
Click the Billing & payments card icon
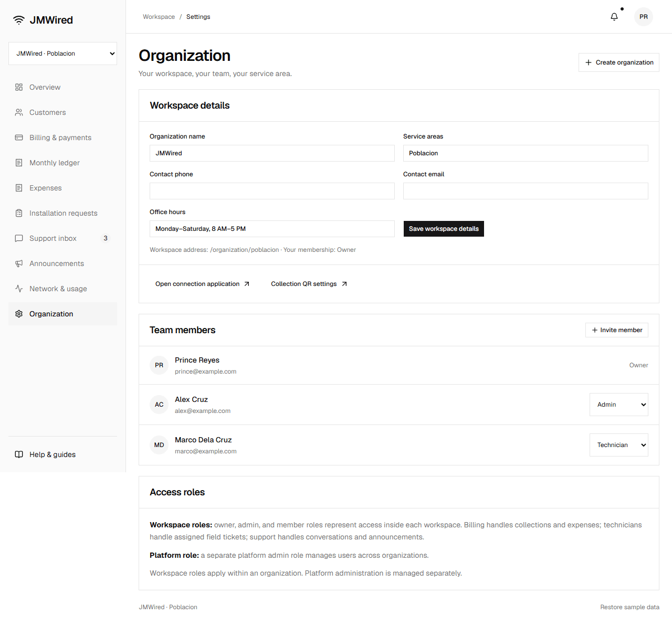tap(19, 137)
